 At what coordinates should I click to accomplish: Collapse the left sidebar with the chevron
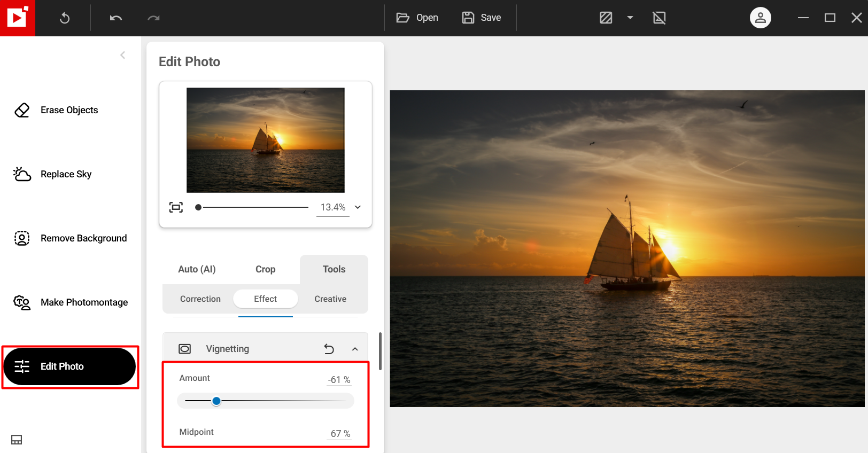[x=122, y=55]
